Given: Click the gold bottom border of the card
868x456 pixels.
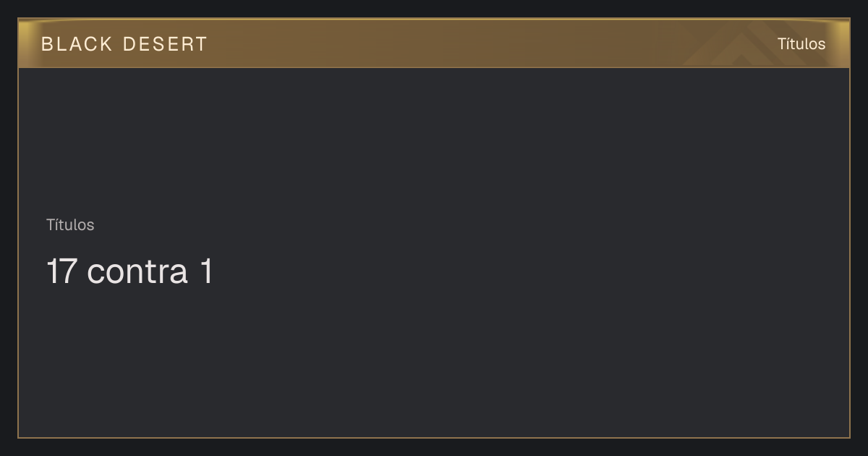Looking at the screenshot, I should [x=434, y=437].
